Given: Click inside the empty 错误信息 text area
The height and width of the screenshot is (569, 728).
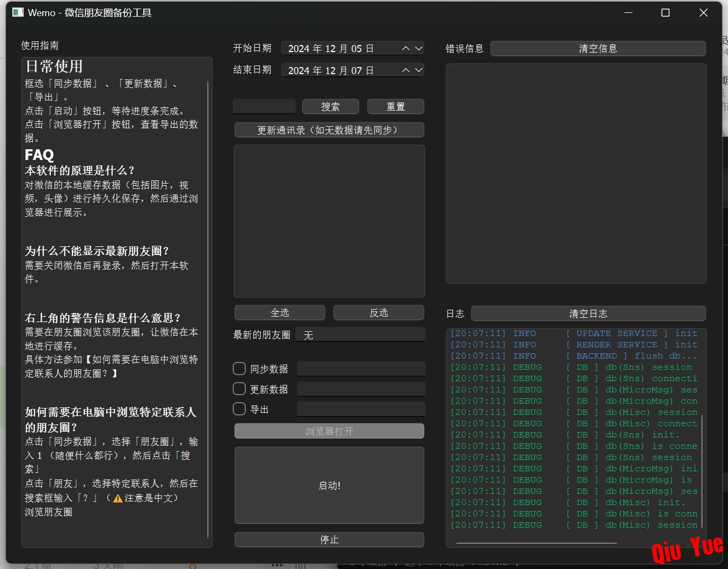Looking at the screenshot, I should click(x=576, y=174).
